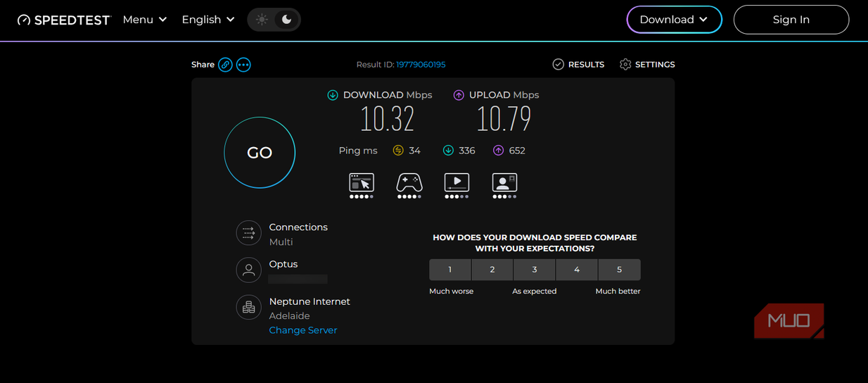Click the Neptune Internet server name
The image size is (868, 383).
tap(309, 301)
